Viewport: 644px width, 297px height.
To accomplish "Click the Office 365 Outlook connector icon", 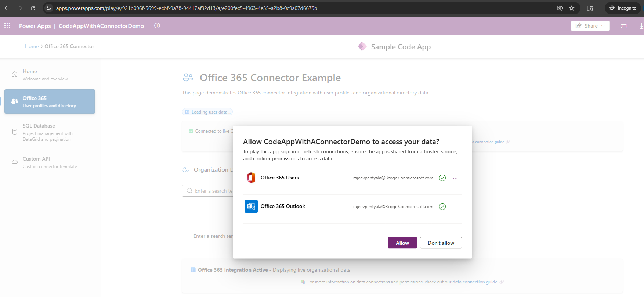I will (251, 207).
